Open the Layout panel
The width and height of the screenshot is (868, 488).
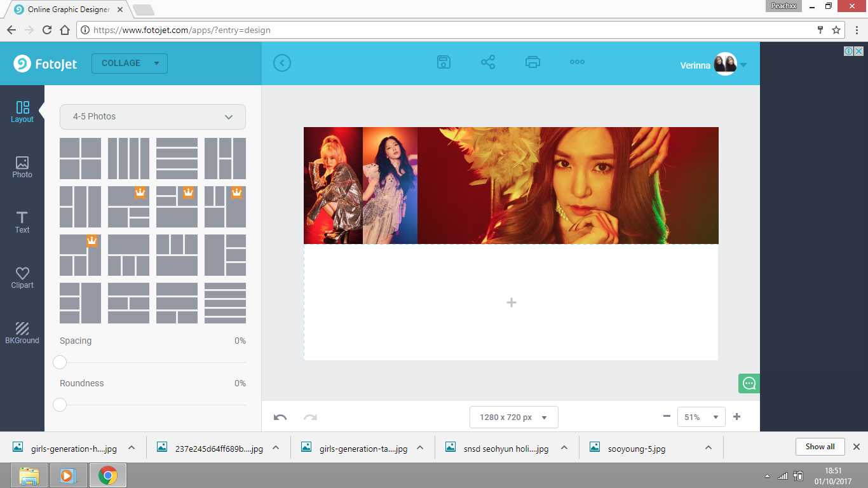point(22,112)
